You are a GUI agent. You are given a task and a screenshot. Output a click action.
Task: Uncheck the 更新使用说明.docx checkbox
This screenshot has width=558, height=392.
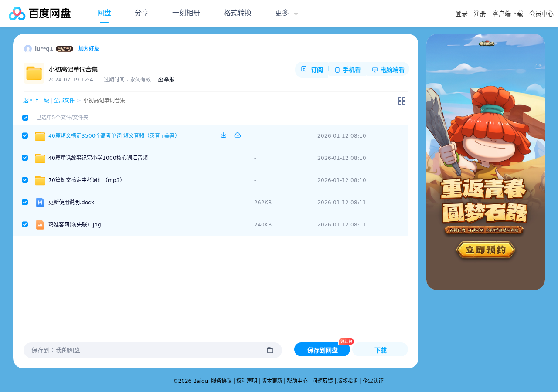(25, 202)
